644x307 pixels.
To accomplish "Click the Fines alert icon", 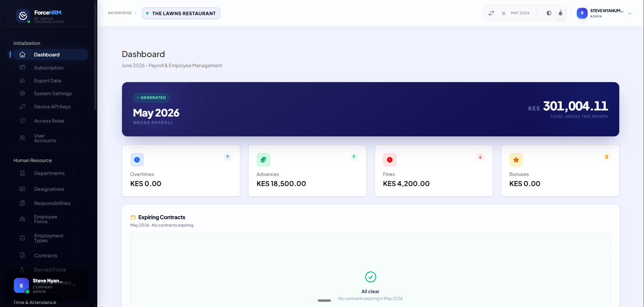I will tap(390, 160).
